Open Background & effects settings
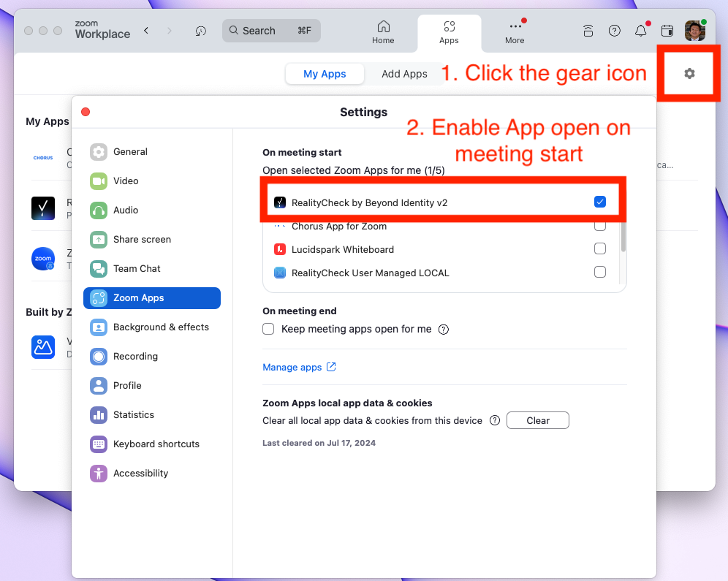 (x=152, y=327)
